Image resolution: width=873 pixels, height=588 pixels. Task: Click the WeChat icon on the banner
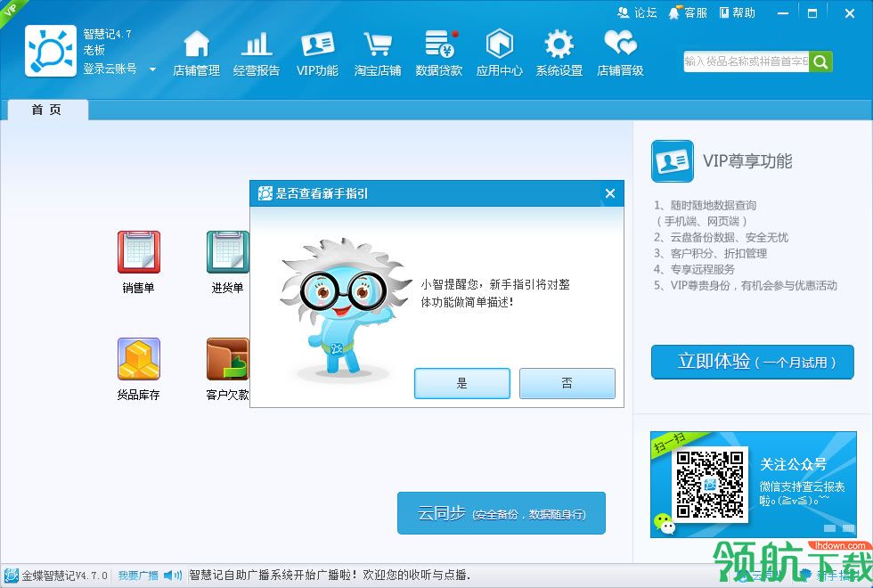click(664, 524)
